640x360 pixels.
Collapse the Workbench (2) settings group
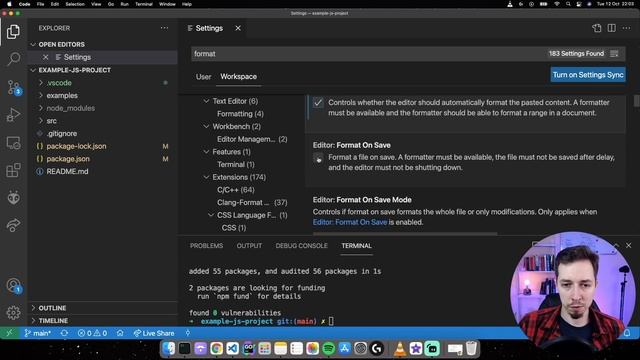[206, 127]
